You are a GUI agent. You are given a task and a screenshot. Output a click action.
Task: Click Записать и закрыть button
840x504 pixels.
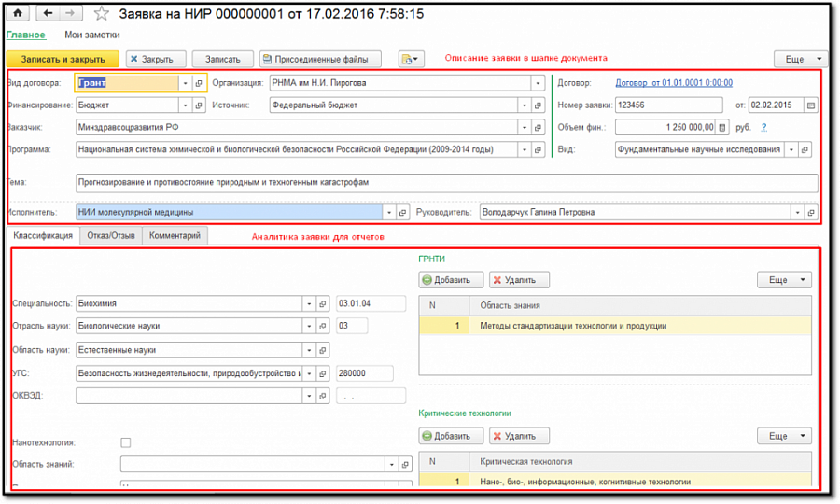(x=63, y=59)
